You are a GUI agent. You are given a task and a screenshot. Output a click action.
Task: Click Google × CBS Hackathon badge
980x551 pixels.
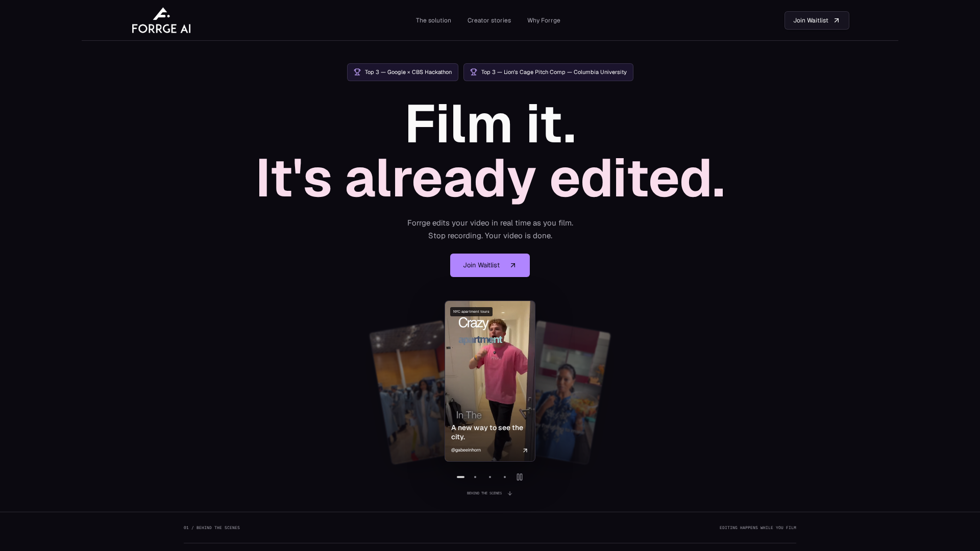click(403, 72)
